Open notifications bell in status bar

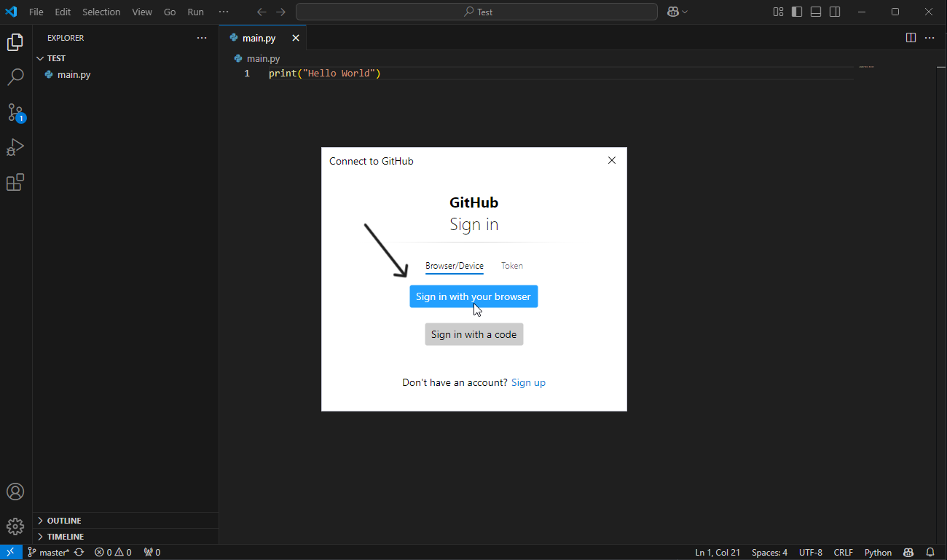coord(930,552)
